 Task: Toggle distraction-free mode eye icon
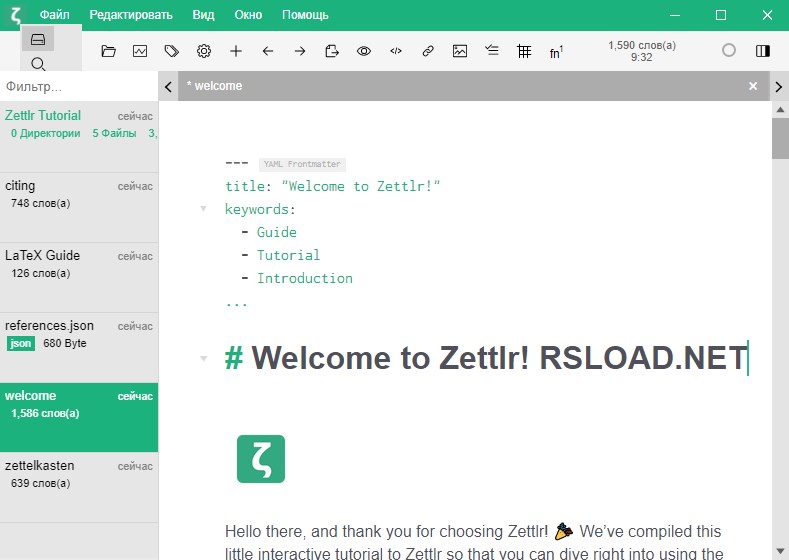(364, 51)
